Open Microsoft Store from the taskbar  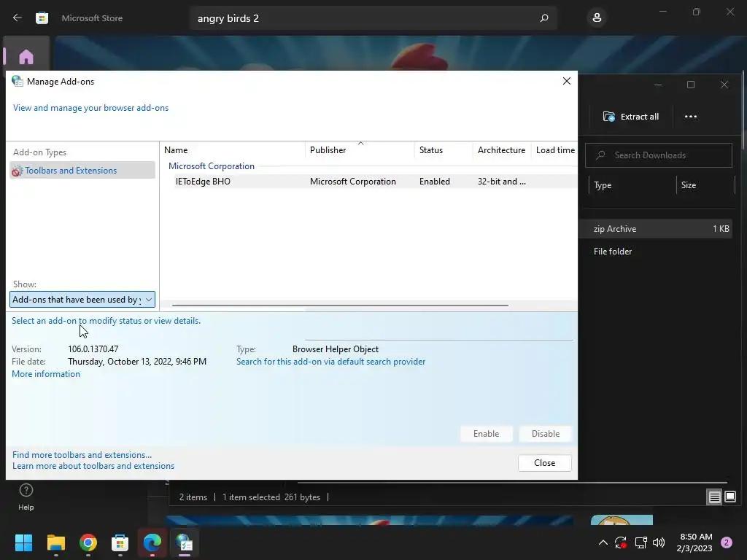tap(120, 542)
